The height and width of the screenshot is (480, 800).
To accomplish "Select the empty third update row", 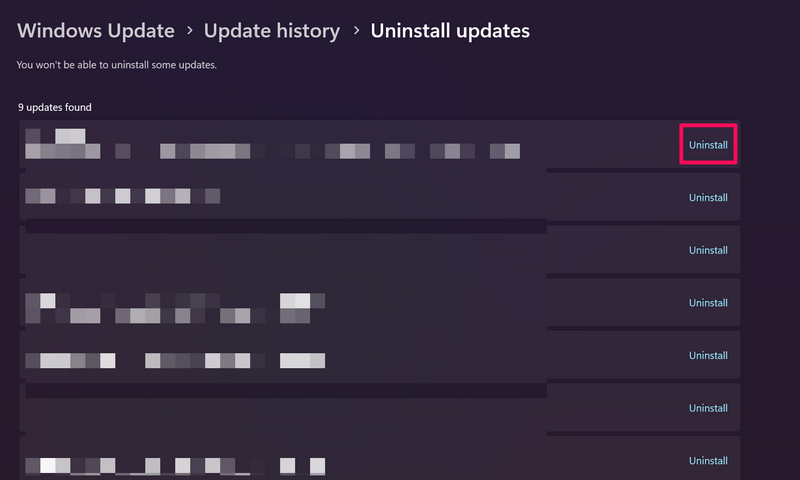I will pos(300,250).
